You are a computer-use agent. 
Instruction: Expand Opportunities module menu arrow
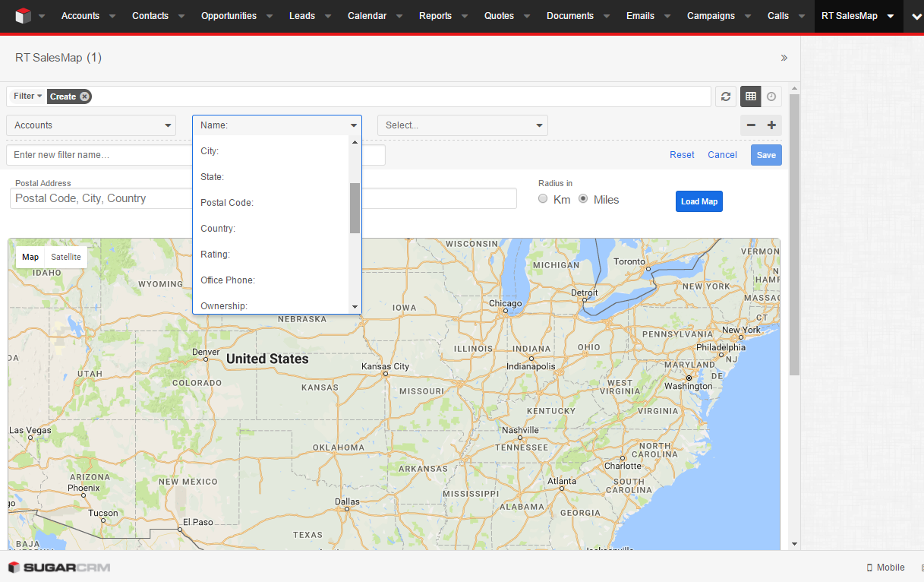[270, 16]
